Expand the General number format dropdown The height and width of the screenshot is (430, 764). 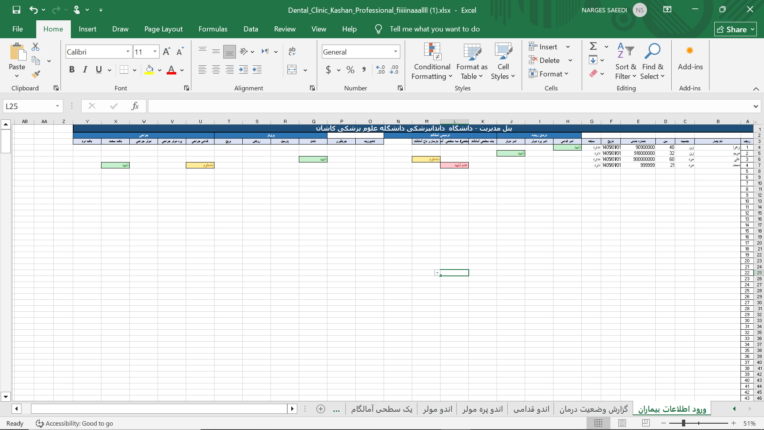pos(395,52)
